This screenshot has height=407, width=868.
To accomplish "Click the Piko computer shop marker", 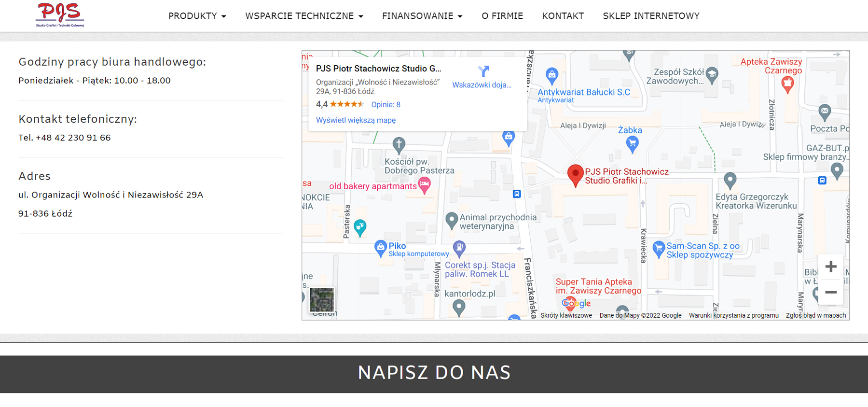I will tap(380, 248).
